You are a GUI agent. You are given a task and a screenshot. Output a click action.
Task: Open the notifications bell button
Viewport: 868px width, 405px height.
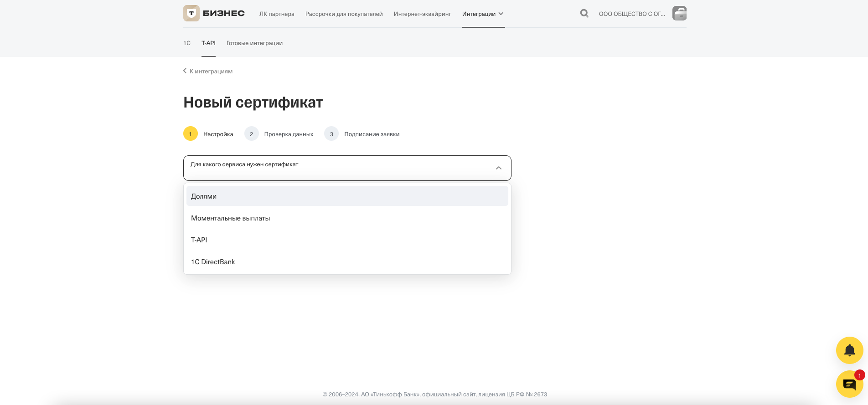tap(850, 350)
